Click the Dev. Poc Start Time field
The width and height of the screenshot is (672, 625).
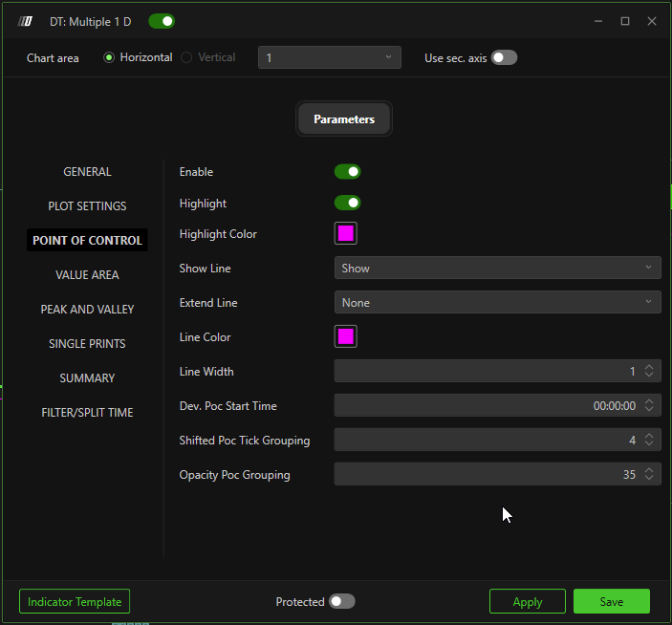point(488,406)
